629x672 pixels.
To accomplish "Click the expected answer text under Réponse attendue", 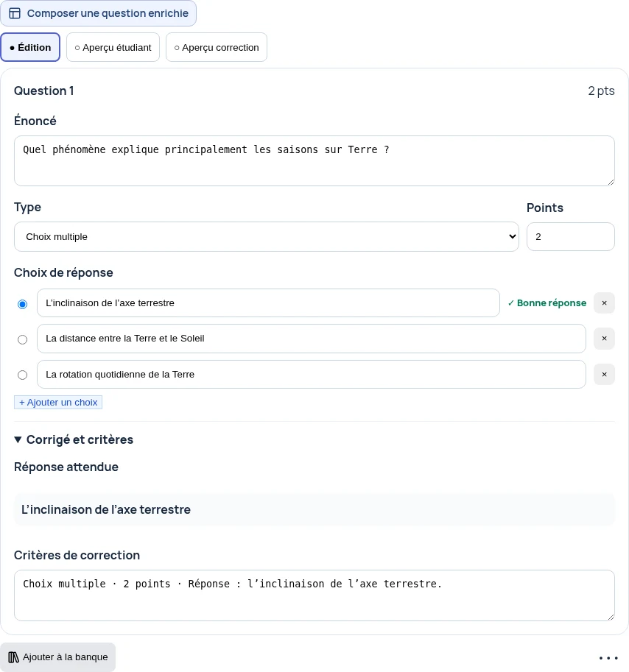I will pyautogui.click(x=106, y=509).
